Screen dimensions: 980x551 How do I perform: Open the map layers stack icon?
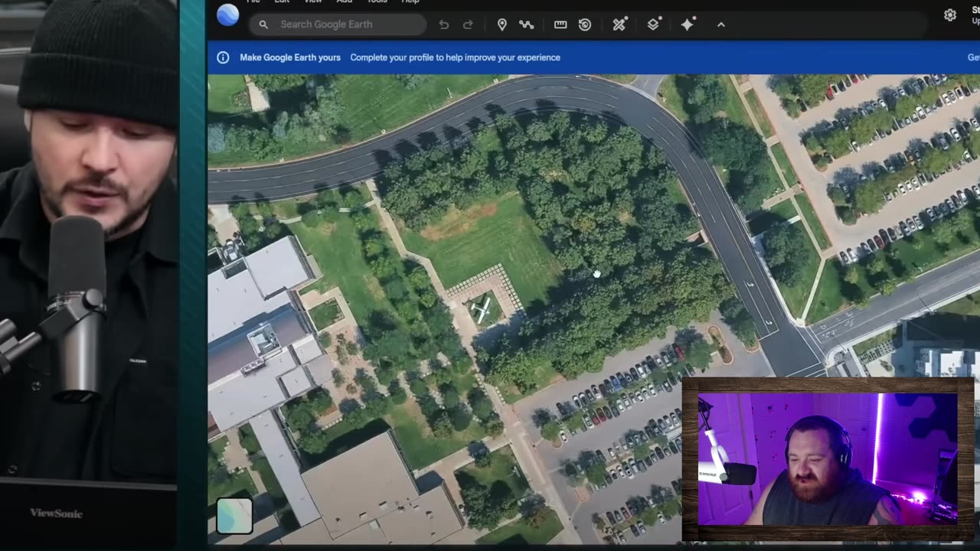point(653,24)
